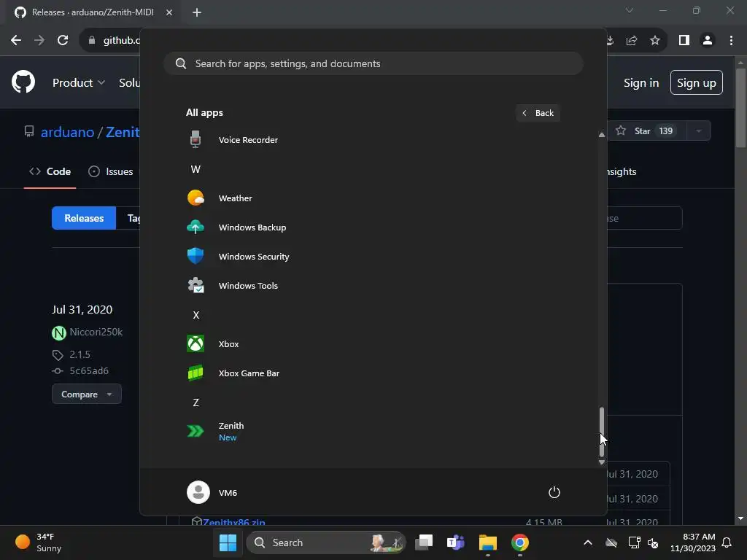This screenshot has height=560, width=747.
Task: Open the Niccori250k author link
Action: (96, 332)
